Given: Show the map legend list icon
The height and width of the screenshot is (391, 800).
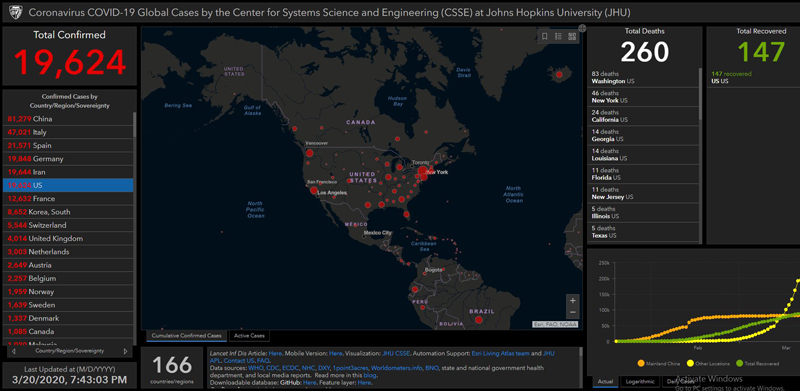Looking at the screenshot, I should coord(558,36).
